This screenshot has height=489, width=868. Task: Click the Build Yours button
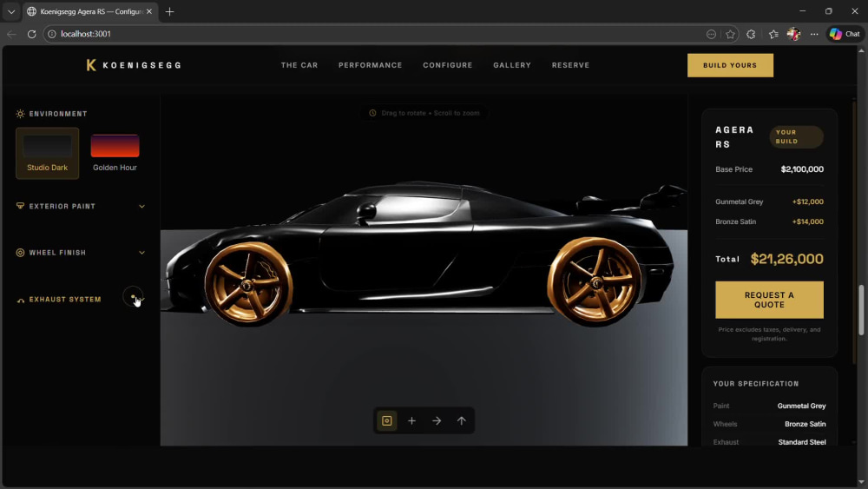click(x=730, y=65)
